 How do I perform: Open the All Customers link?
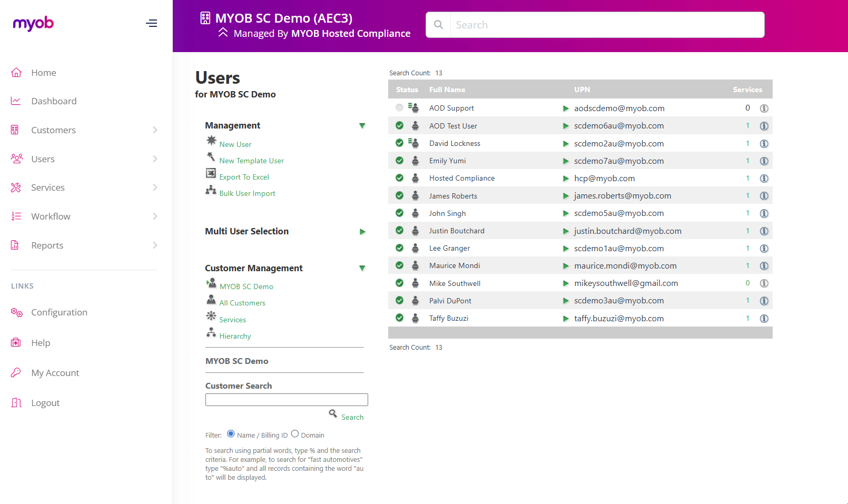pos(242,303)
